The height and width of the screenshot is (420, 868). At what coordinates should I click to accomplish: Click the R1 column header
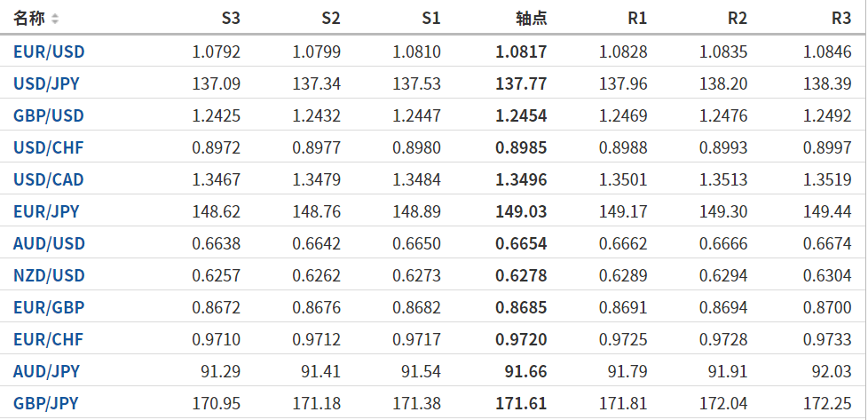(x=636, y=18)
